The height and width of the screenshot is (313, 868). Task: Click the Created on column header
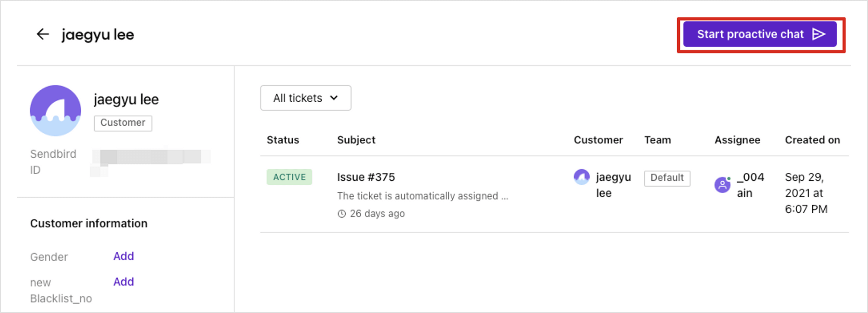tap(812, 140)
